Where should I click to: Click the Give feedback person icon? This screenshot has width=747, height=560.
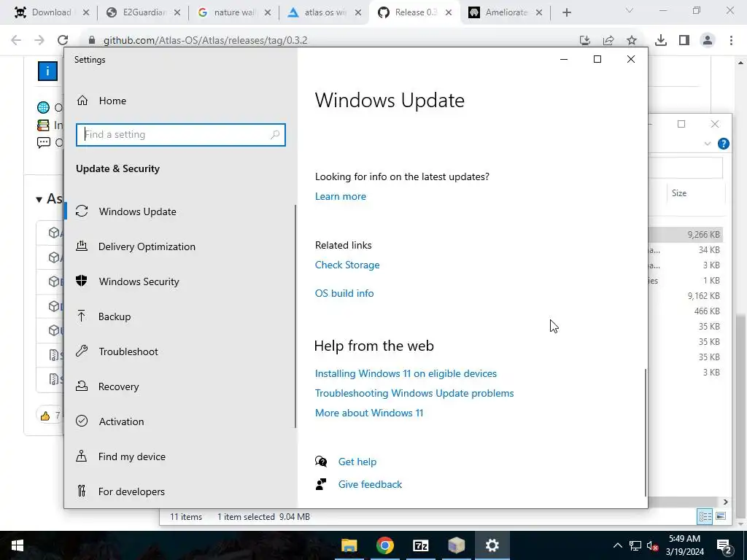coord(321,484)
